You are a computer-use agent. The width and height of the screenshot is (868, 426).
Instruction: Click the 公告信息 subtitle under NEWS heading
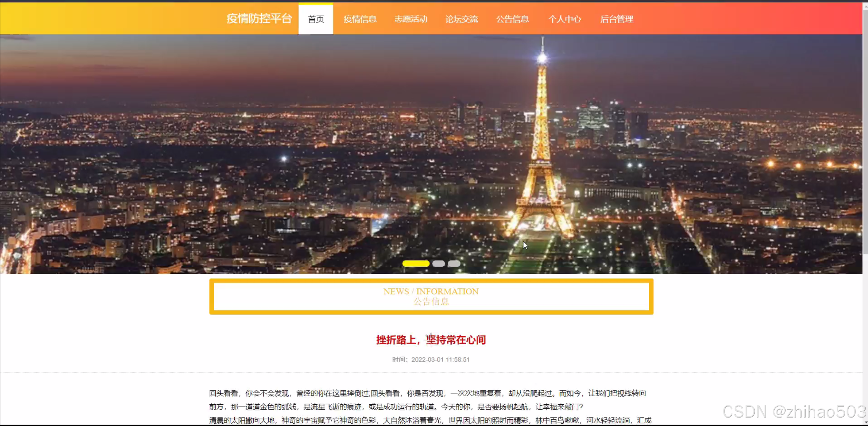(431, 302)
